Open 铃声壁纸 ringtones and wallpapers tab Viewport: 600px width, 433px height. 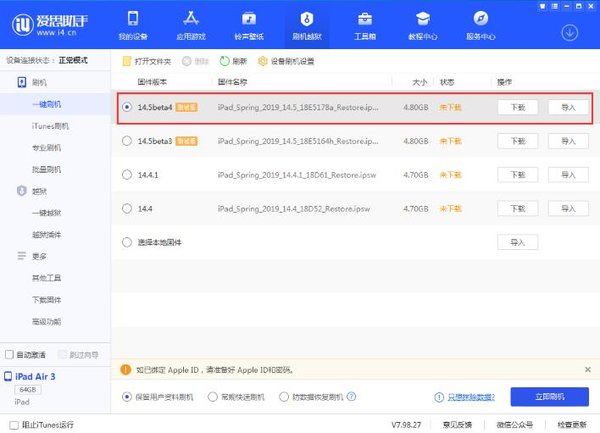coord(249,25)
